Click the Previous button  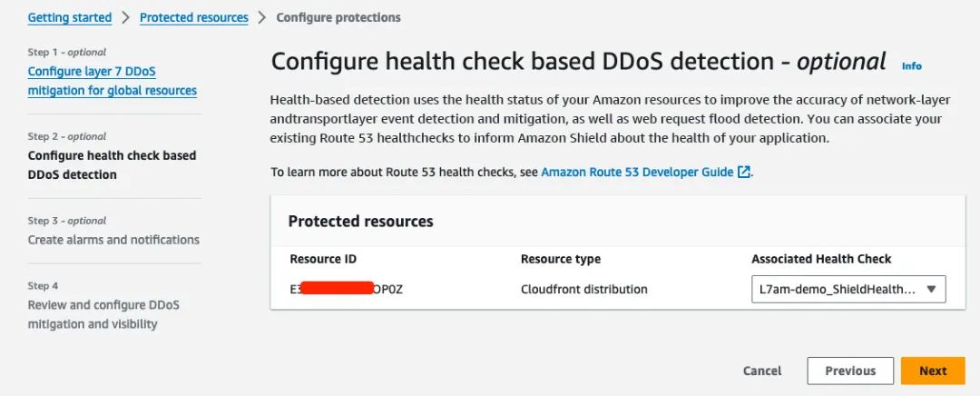pos(850,371)
